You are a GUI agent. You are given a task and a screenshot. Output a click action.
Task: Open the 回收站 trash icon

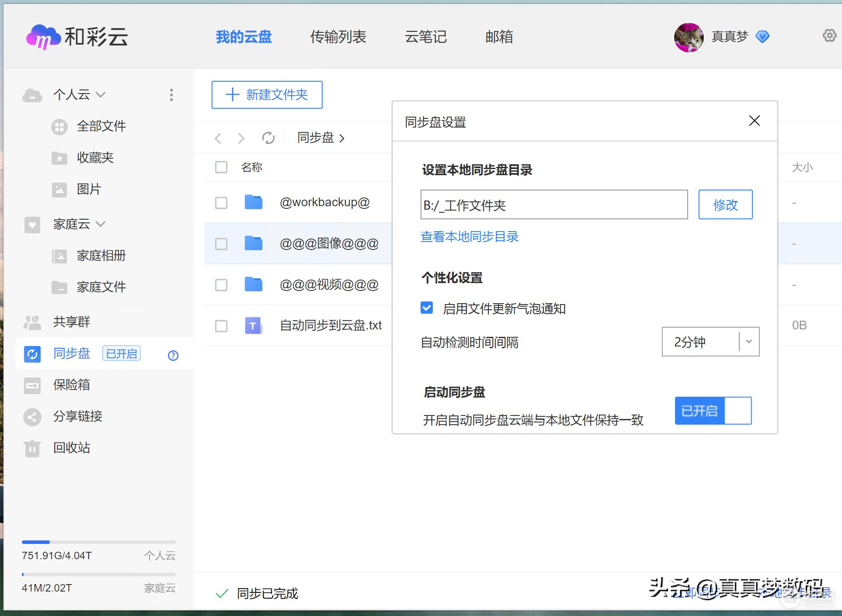(x=32, y=448)
